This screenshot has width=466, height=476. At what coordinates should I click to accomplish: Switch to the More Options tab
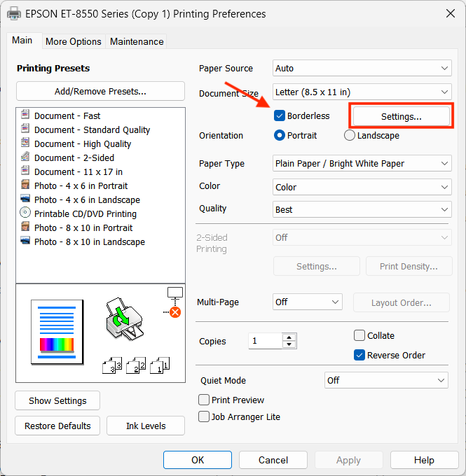(74, 41)
